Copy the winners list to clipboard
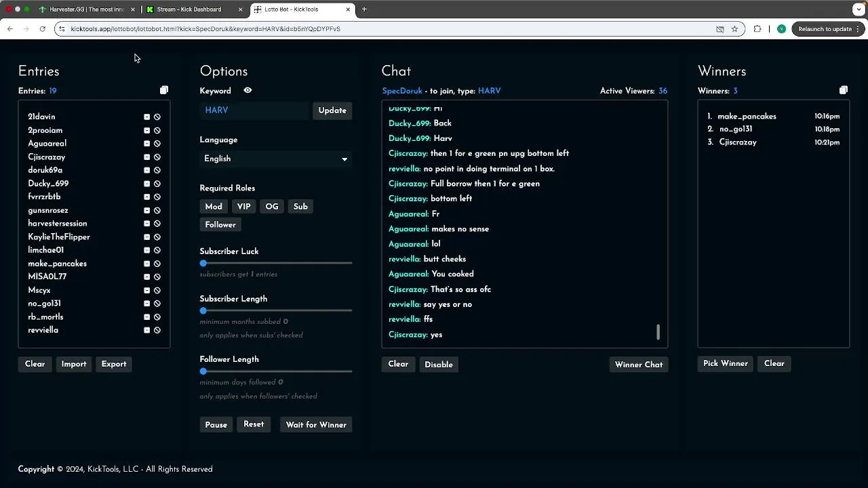 point(844,90)
